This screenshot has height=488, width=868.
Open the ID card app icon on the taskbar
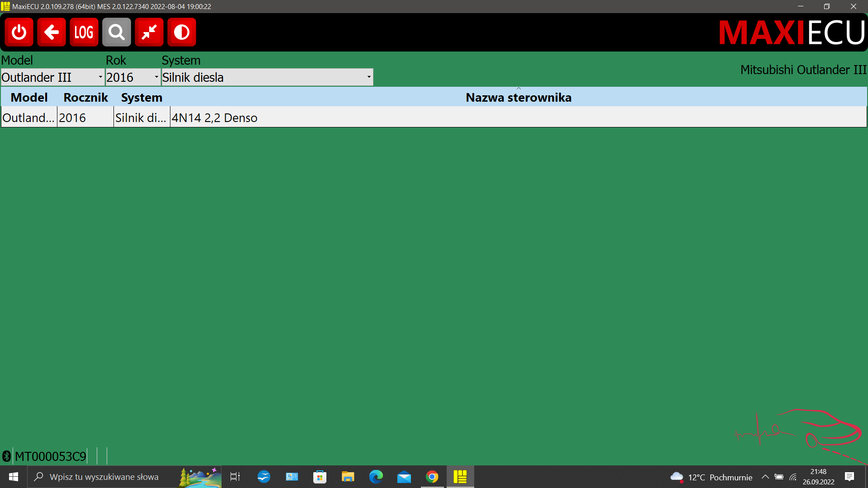click(x=292, y=477)
